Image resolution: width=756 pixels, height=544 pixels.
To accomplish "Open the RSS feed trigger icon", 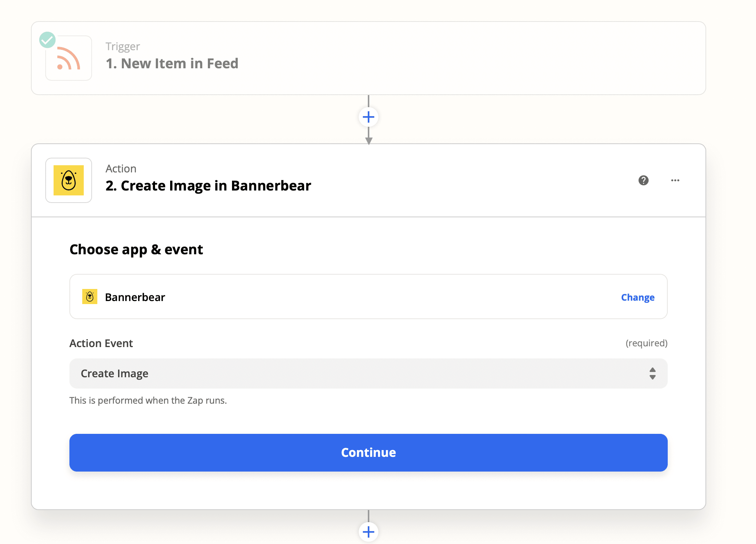I will pos(69,58).
